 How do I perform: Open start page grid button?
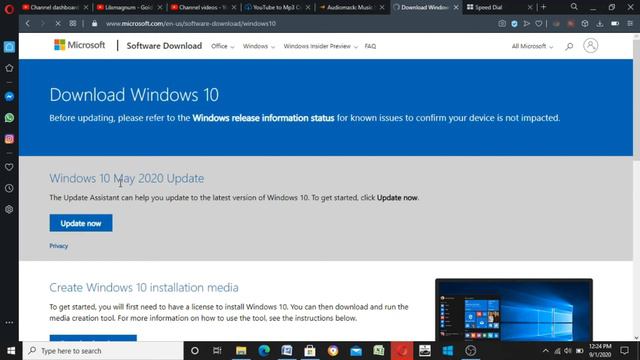(73, 24)
